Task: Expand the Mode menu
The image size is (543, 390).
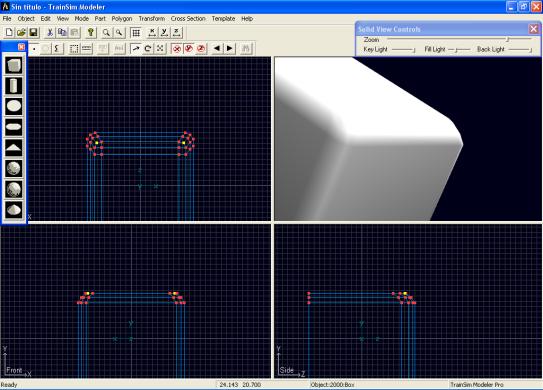Action: click(x=82, y=19)
